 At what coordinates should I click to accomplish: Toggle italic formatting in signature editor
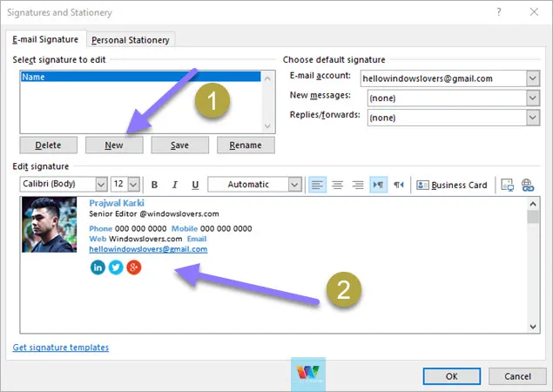click(174, 185)
